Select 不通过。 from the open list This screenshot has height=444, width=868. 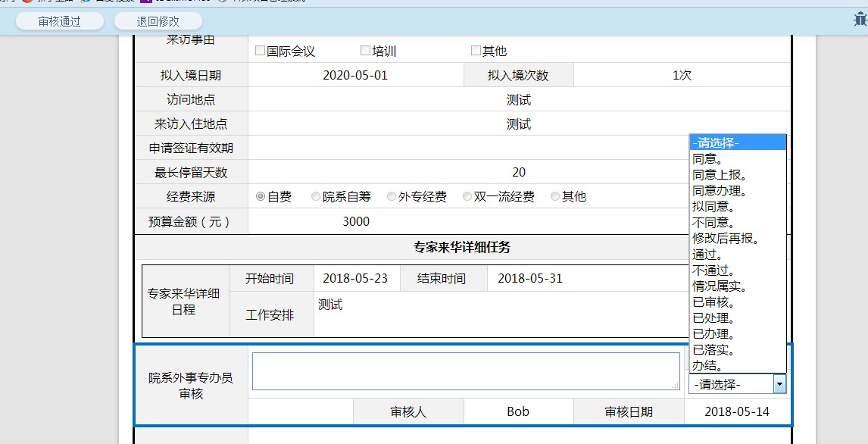pos(713,270)
